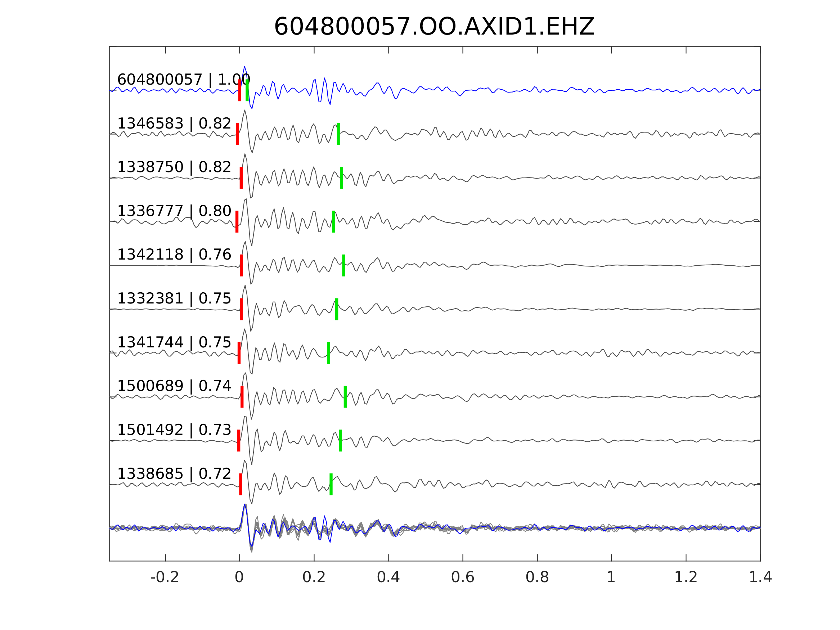Click the green marker on trace 1341744
The height and width of the screenshot is (630, 840).
pos(328,353)
